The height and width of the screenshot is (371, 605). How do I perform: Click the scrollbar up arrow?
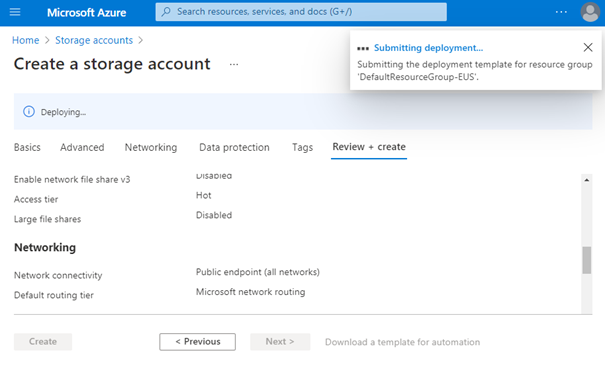(586, 180)
